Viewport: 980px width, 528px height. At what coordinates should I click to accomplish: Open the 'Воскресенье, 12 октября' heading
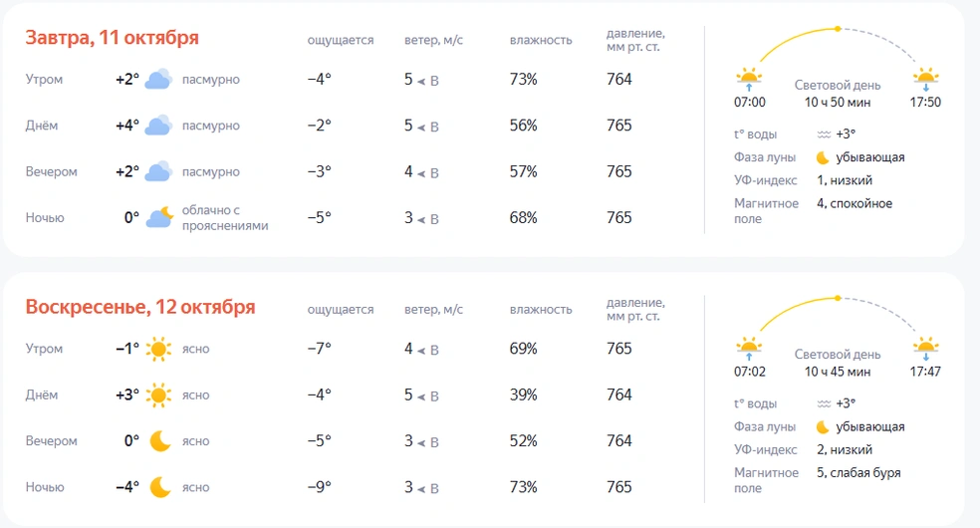point(140,307)
